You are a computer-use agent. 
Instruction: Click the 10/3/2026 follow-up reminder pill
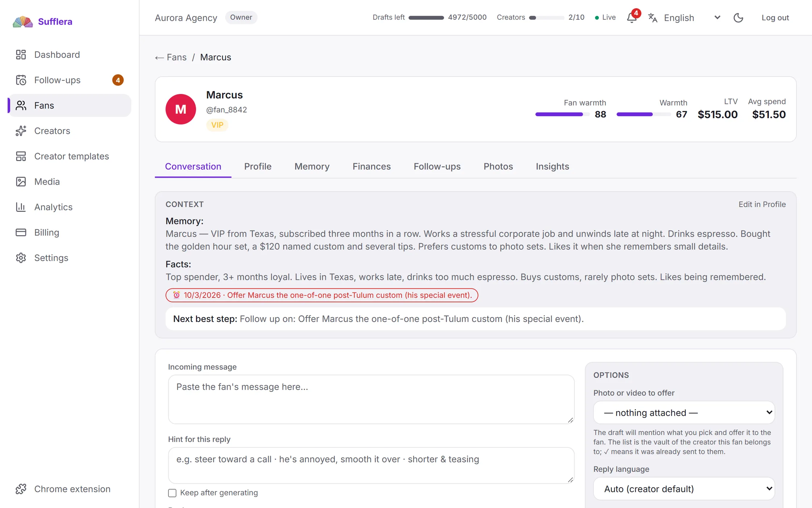(x=322, y=295)
